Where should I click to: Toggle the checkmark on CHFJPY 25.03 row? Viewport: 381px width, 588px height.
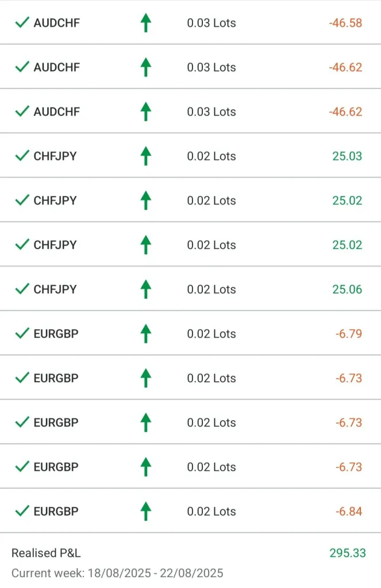click(x=22, y=156)
